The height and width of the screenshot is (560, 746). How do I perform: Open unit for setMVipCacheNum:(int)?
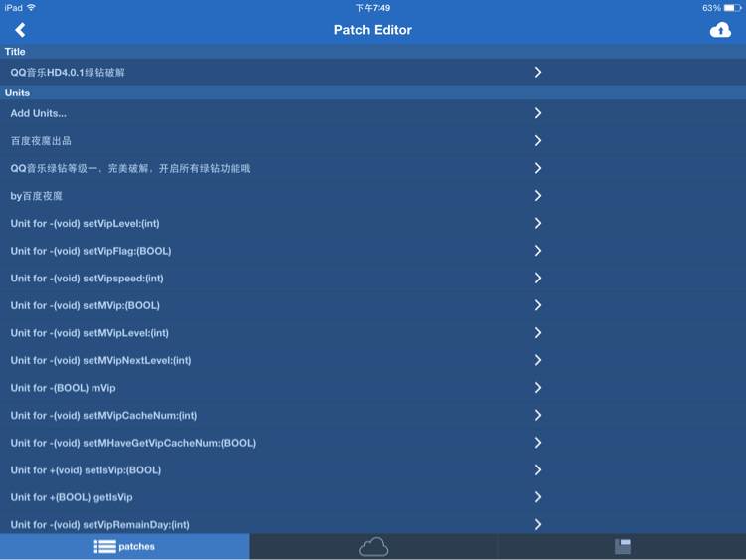coord(373,416)
